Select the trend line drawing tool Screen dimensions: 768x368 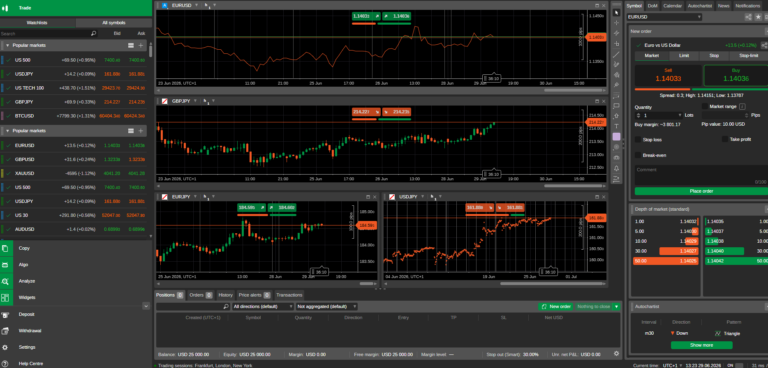616,54
